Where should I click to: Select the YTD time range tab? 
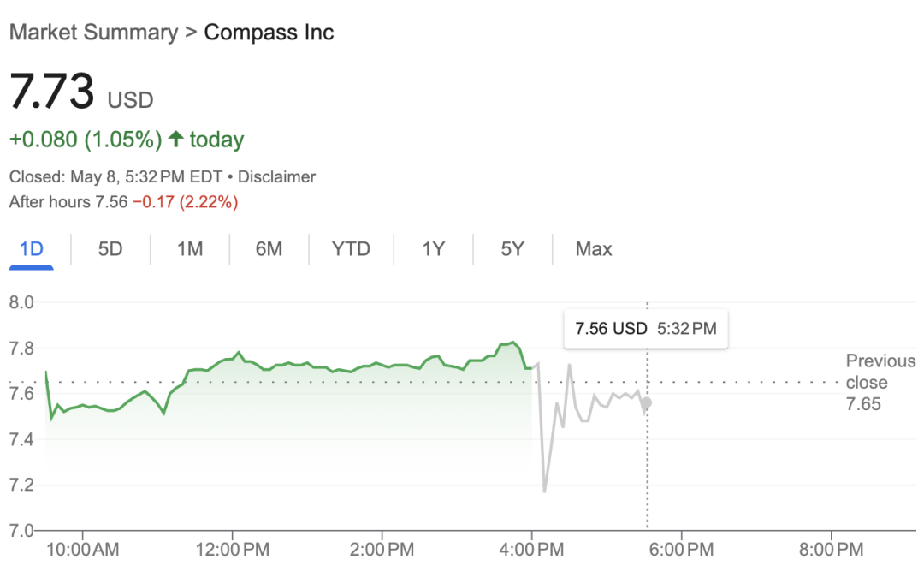(x=351, y=249)
